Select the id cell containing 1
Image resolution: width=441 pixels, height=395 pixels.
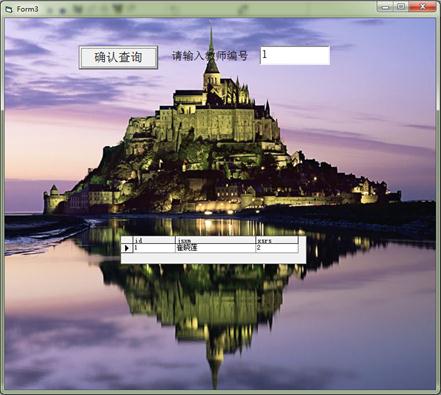154,248
